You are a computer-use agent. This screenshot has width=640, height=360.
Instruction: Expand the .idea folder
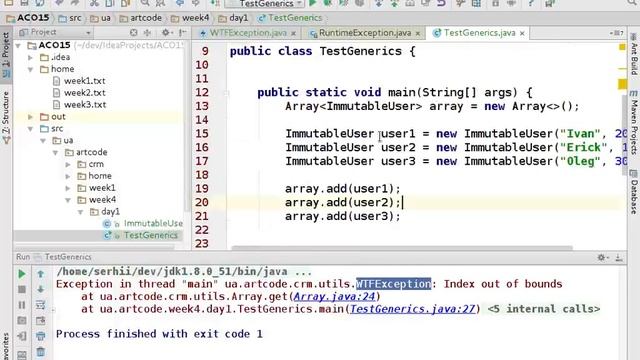coord(31,57)
